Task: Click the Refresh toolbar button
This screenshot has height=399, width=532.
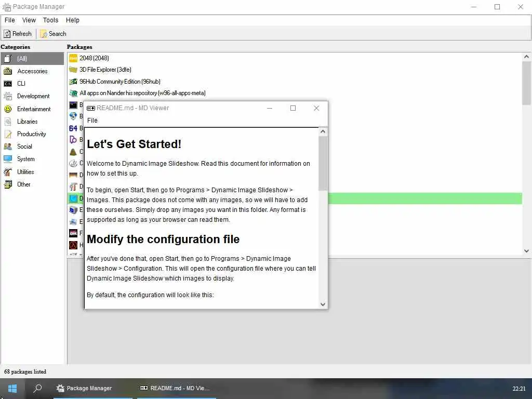Action: (x=17, y=34)
